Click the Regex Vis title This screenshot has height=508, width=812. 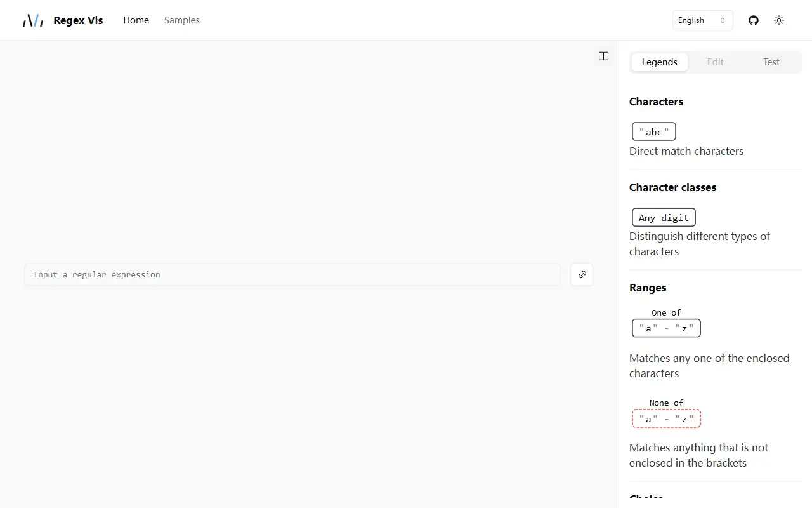(78, 20)
